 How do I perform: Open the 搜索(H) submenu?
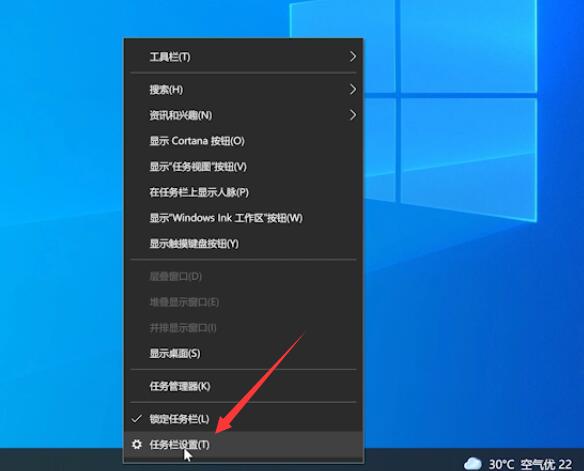click(243, 90)
